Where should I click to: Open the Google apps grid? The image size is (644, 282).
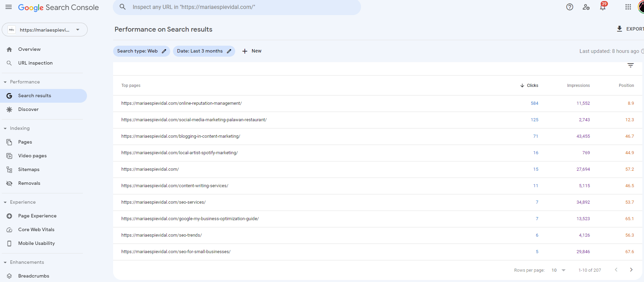(628, 7)
